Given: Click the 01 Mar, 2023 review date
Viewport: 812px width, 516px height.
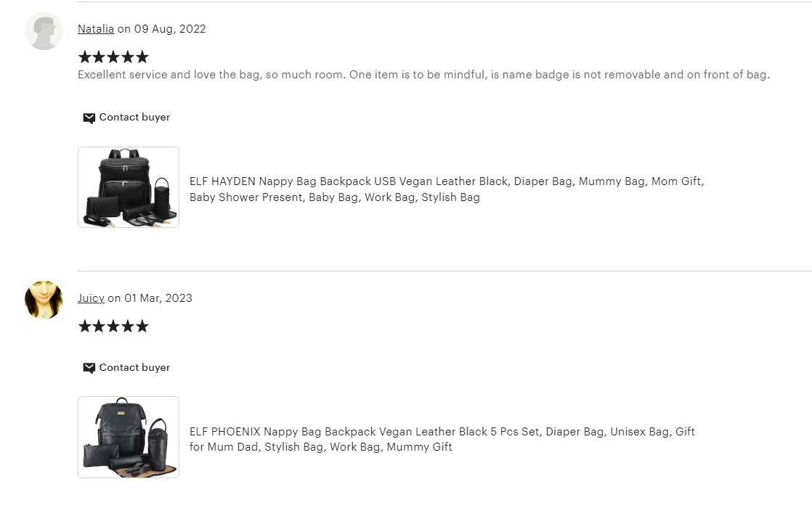Looking at the screenshot, I should (x=158, y=298).
